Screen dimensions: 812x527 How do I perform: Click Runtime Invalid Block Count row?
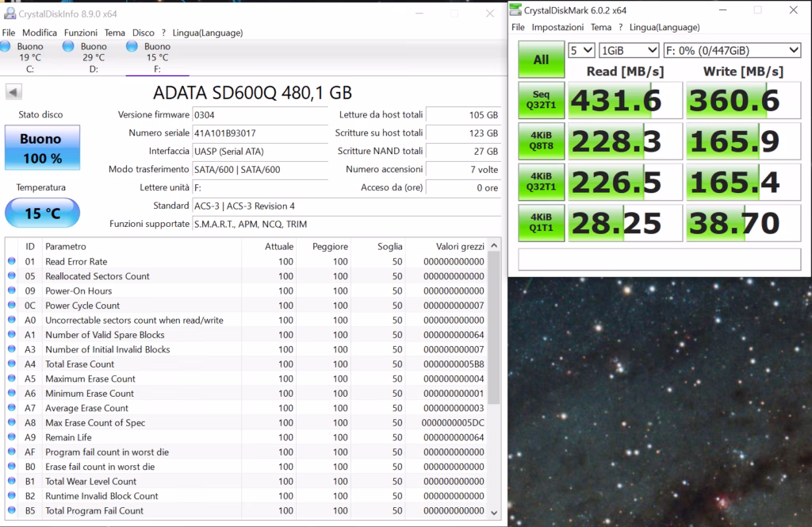pyautogui.click(x=247, y=496)
